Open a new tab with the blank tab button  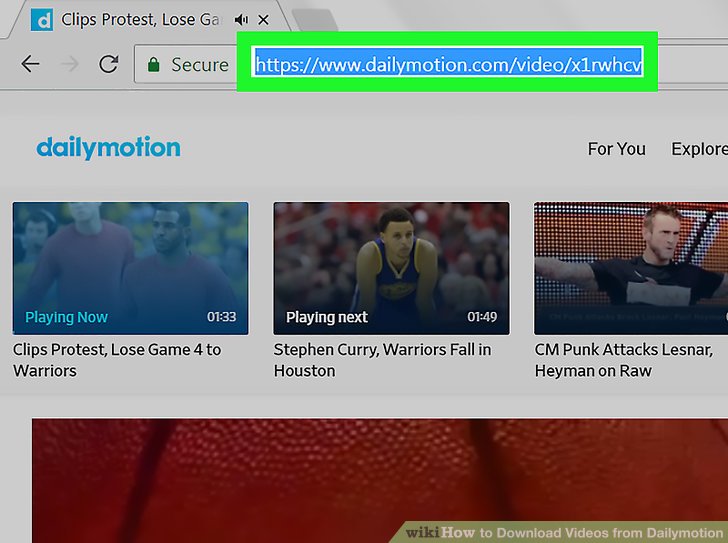click(315, 20)
